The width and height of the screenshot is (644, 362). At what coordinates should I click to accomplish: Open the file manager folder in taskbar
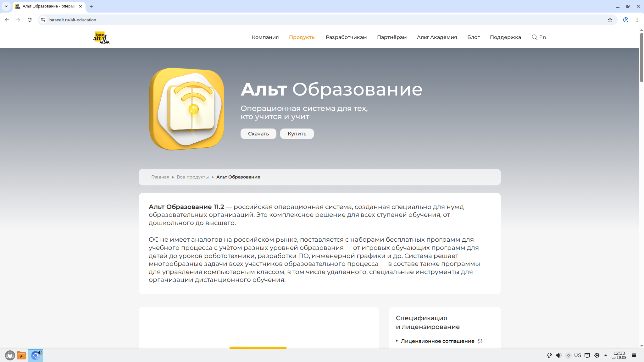point(21,355)
